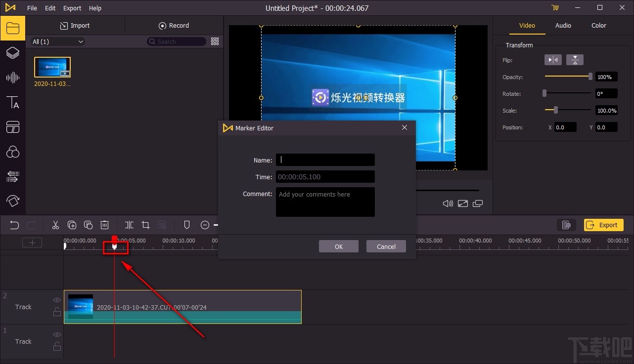Image resolution: width=634 pixels, height=364 pixels.
Task: Click the timeline marker at 00:00:05
Action: [x=114, y=246]
